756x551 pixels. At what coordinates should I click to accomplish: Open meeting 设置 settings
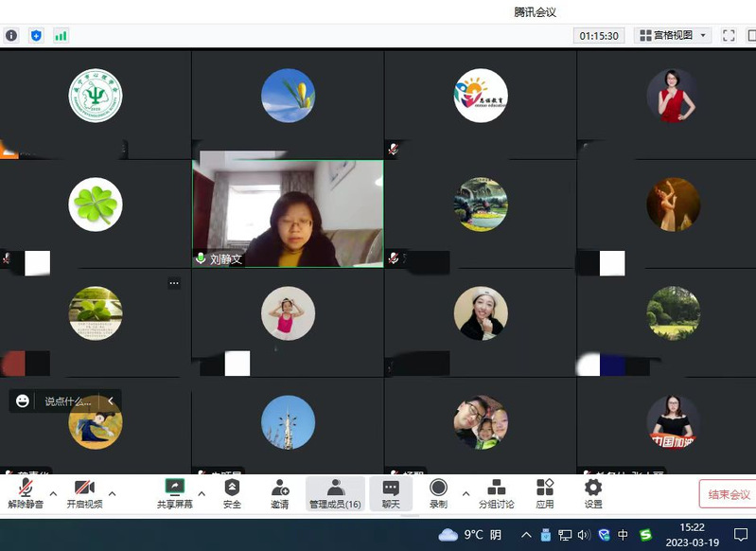click(593, 493)
